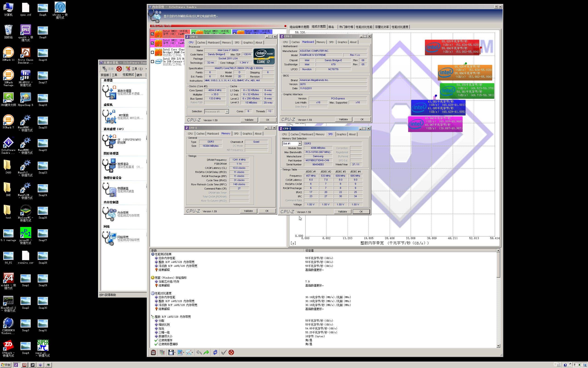Click the green forward arrow icon
This screenshot has height=368, width=588.
(206, 352)
